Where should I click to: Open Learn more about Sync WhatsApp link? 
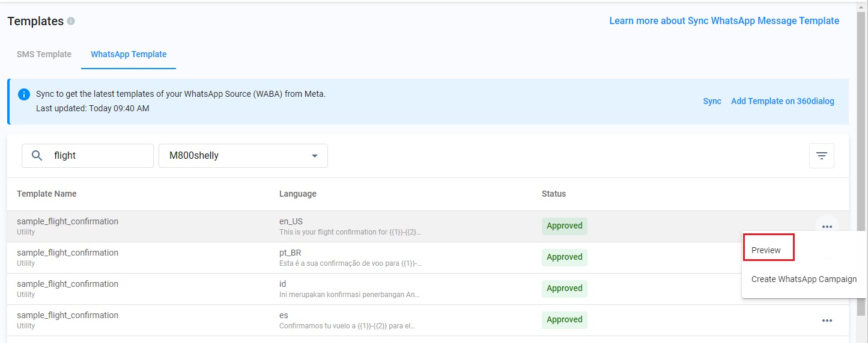[724, 21]
